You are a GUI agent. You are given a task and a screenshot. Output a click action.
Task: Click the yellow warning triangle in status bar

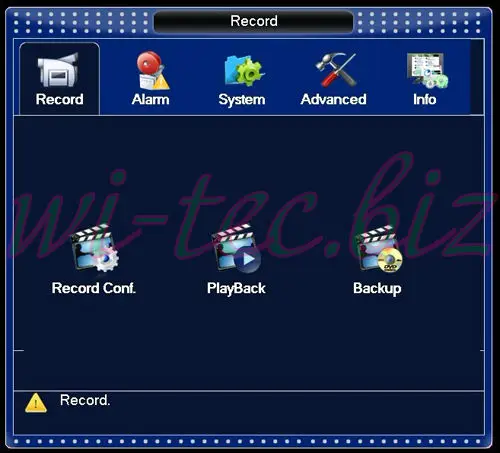(x=36, y=403)
